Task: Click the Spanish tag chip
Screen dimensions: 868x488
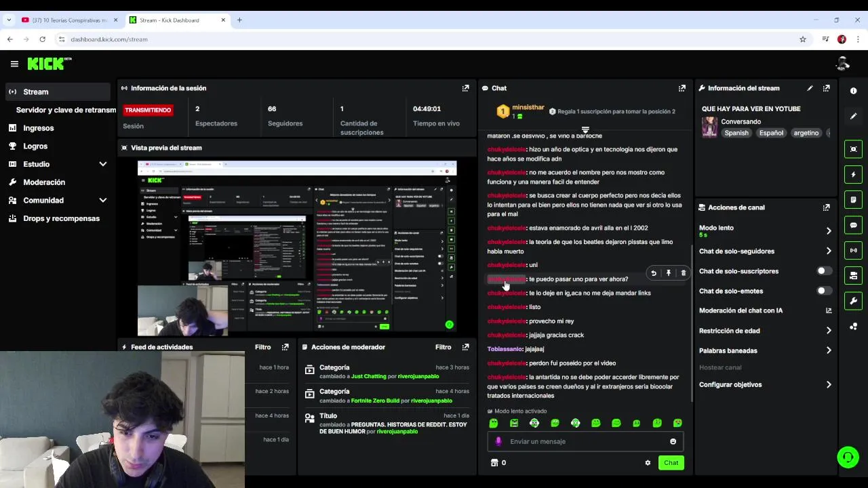Action: point(736,133)
